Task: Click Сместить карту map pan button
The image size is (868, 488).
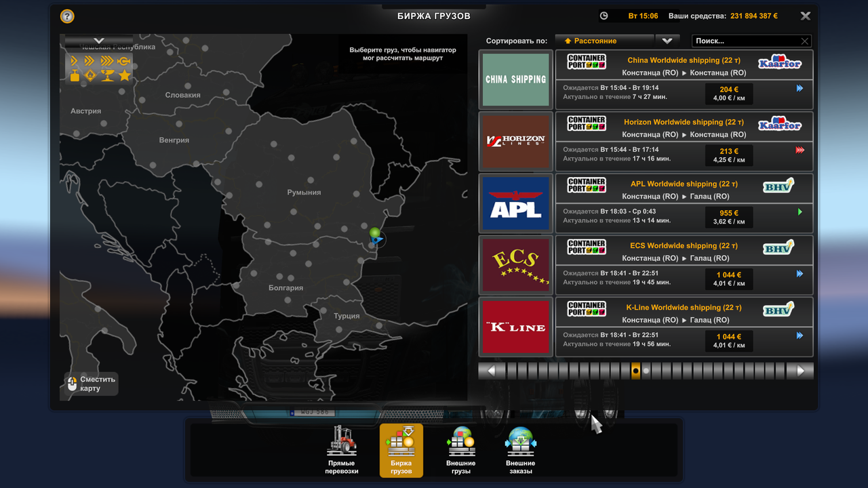Action: click(92, 384)
